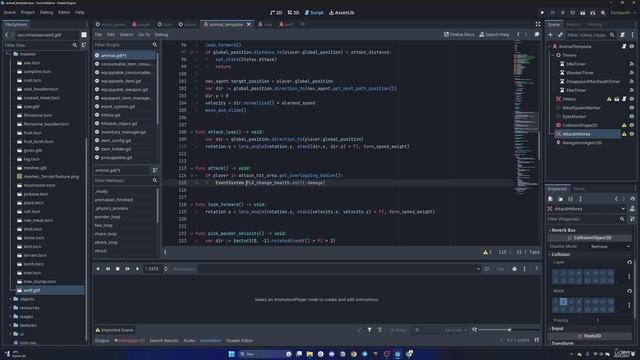Instantiate a child scene with link icon
Image resolution: width=640 pixels, height=360 pixels.
pos(560,35)
